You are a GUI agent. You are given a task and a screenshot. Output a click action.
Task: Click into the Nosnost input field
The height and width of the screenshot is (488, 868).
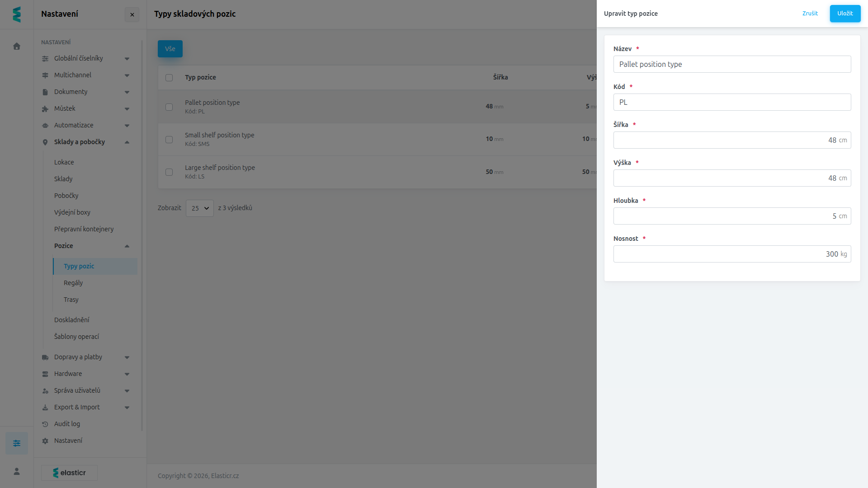pos(732,254)
